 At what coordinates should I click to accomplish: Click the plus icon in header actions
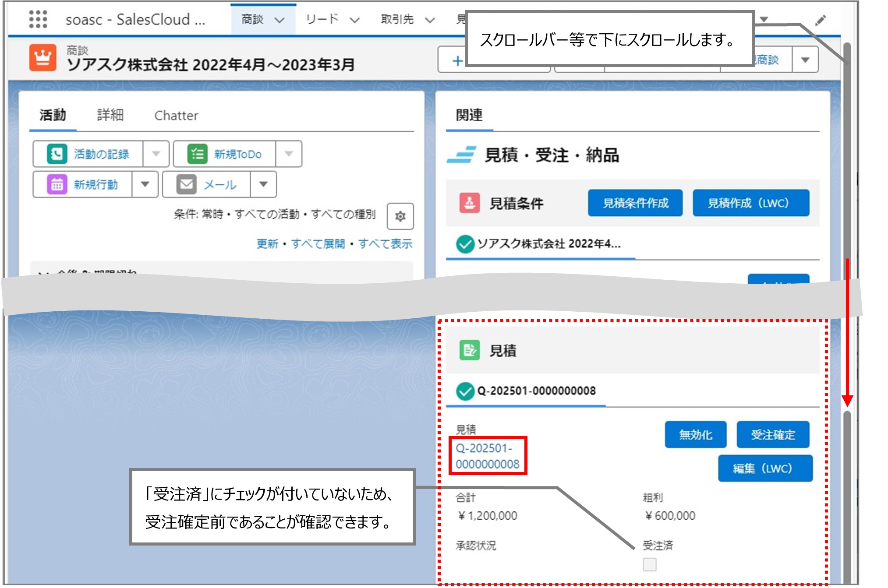[x=457, y=60]
